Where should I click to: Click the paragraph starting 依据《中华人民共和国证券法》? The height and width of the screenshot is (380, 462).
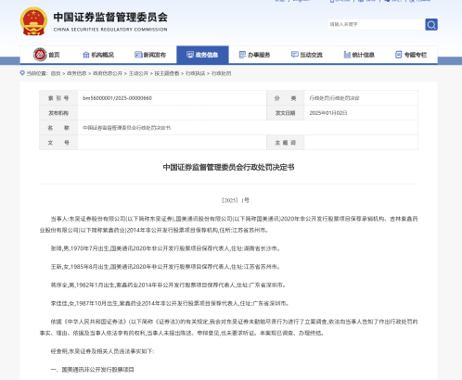[229, 327]
